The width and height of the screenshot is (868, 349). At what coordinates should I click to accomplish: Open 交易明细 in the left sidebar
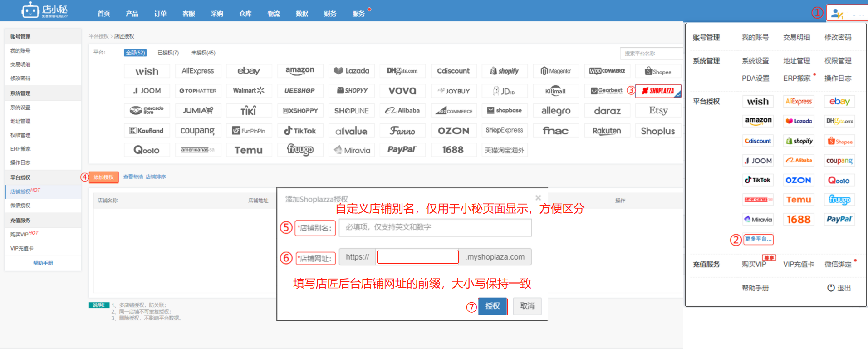tap(20, 64)
